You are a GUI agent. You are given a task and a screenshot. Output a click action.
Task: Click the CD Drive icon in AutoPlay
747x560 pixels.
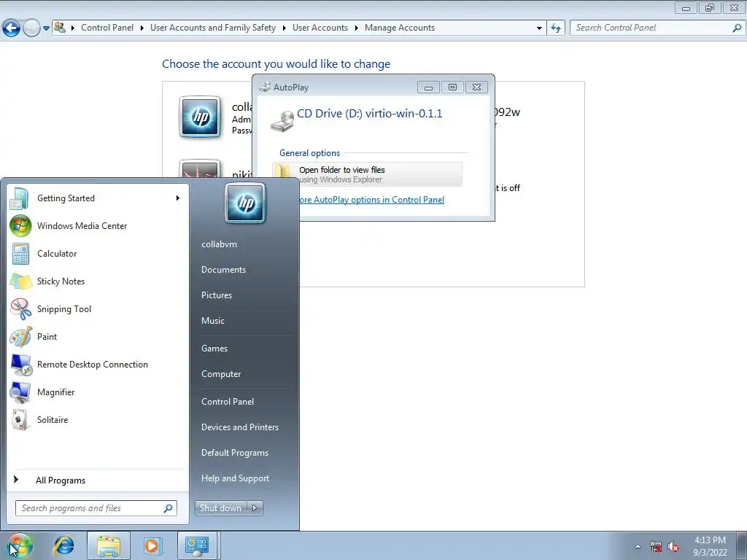pyautogui.click(x=282, y=121)
